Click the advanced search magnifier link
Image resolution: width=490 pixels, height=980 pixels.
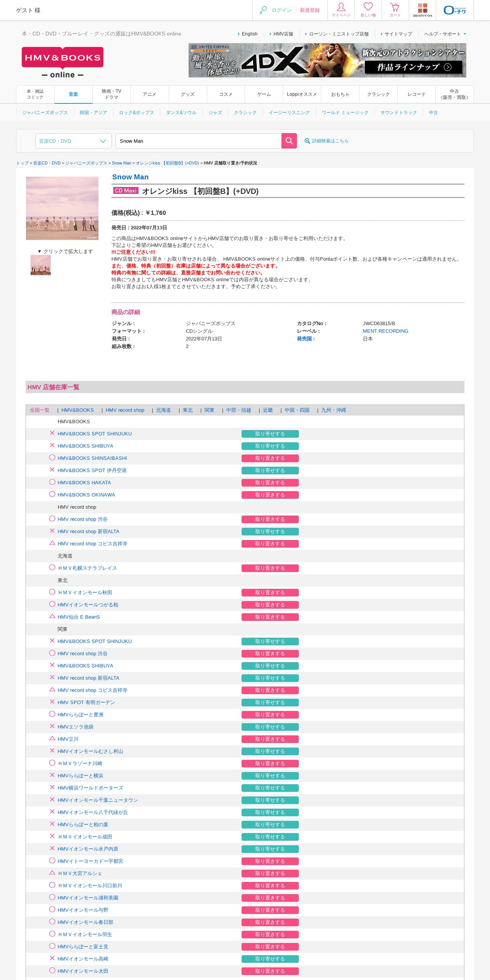click(326, 141)
